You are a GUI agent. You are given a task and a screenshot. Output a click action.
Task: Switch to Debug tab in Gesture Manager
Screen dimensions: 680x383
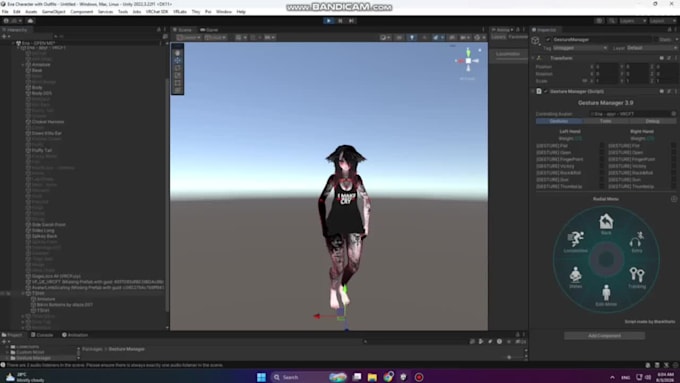[x=652, y=121]
